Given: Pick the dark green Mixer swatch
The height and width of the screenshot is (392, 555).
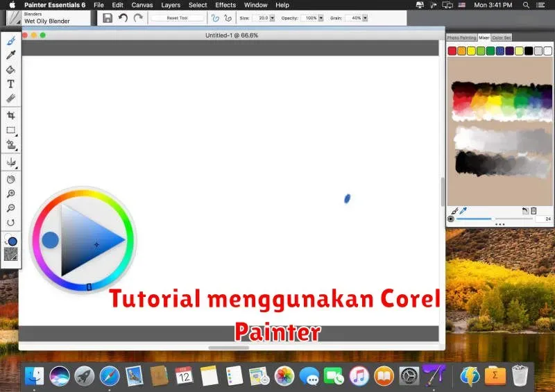Looking at the screenshot, I should (490, 51).
